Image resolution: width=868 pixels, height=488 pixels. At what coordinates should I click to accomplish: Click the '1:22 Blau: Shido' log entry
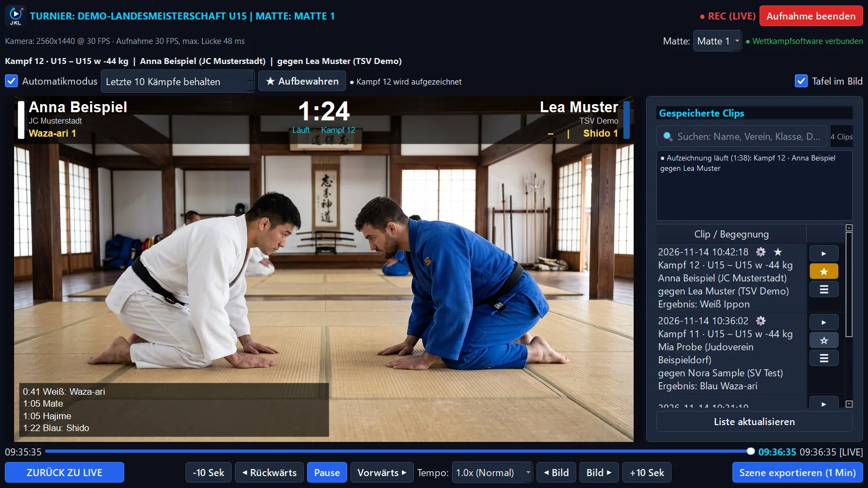(x=56, y=428)
